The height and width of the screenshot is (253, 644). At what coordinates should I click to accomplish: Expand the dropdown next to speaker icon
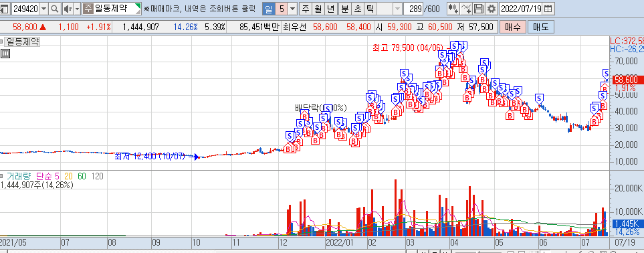point(77,8)
